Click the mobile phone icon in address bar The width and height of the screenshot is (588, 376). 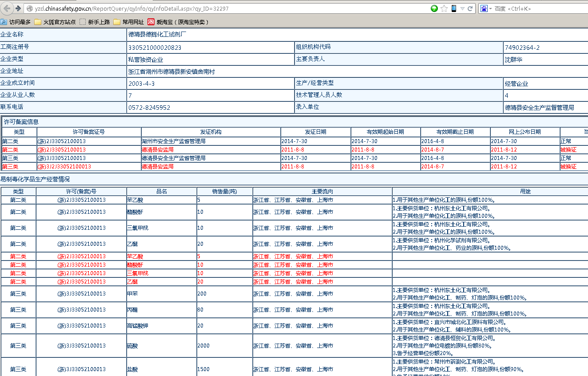coord(454,8)
